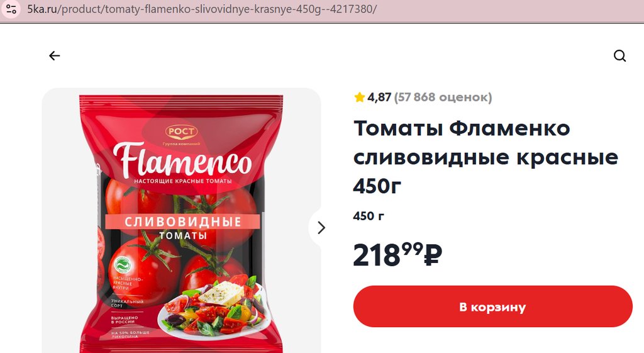Screen dimensions: 644x353
Task: Open the 57 868 оценок reviews link
Action: pos(443,98)
